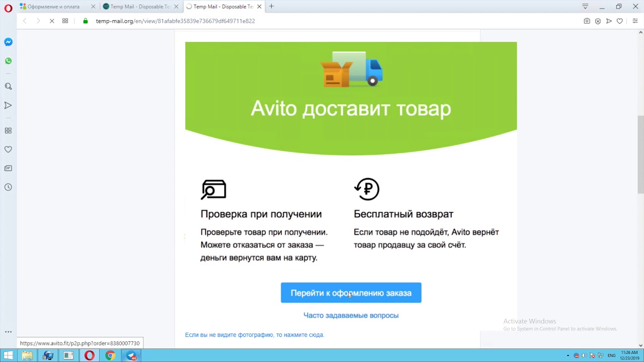This screenshot has height=362, width=644.
Task: Take a snapshot with the camera icon
Action: pyautogui.click(x=587, y=21)
